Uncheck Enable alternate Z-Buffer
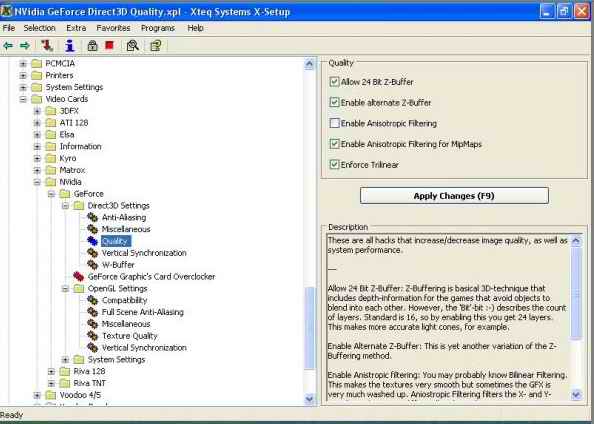Screen dimensions: 594x424 tap(334, 102)
